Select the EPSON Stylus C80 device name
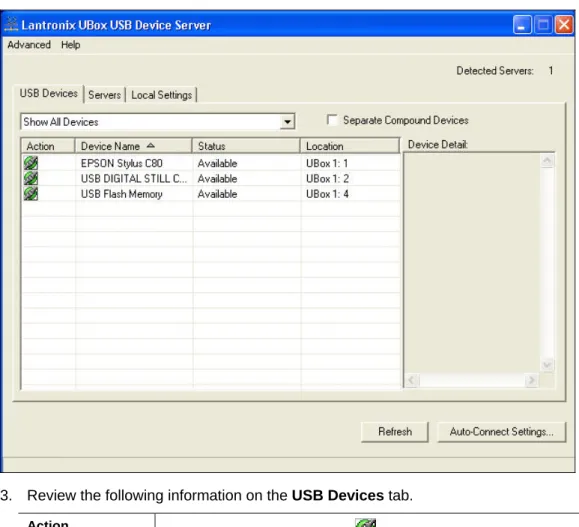 [121, 163]
